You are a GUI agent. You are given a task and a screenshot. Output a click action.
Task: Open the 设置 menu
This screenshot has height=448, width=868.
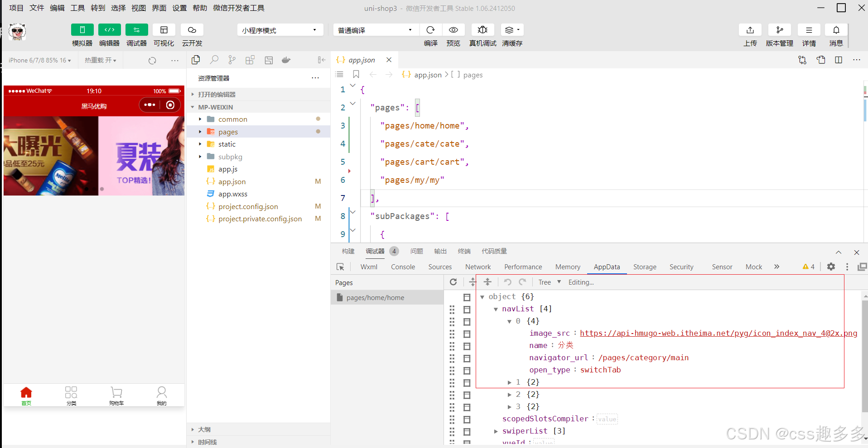[179, 8]
